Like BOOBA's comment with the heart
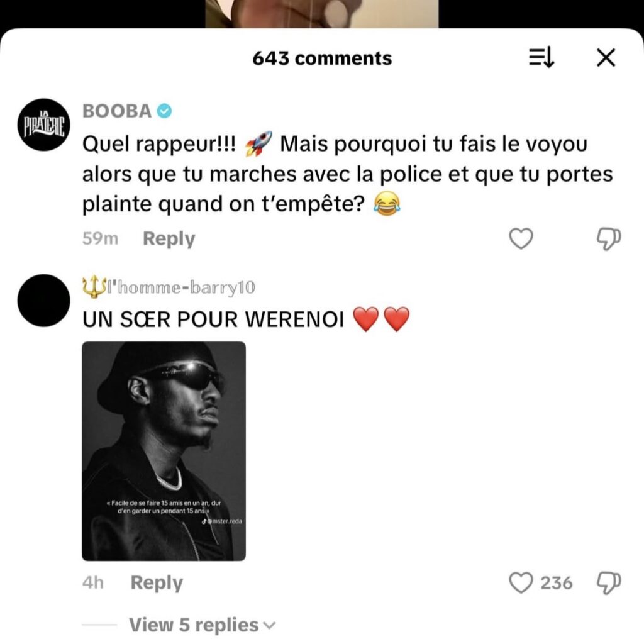644x644 pixels. click(x=521, y=238)
